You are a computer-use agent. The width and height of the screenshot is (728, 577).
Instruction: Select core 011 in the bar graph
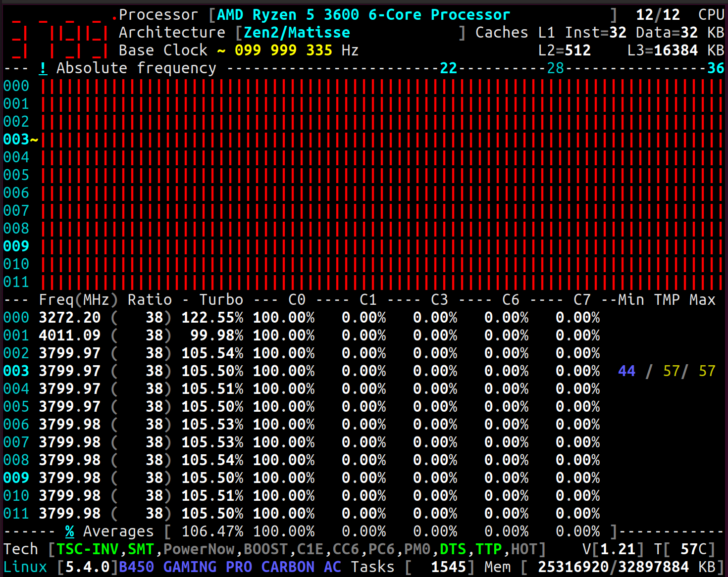[16, 282]
